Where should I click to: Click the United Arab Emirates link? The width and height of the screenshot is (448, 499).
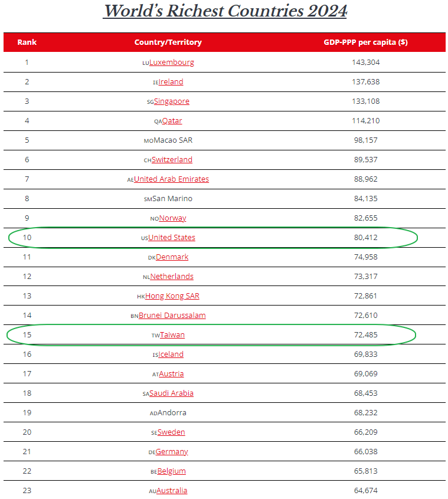click(x=171, y=179)
